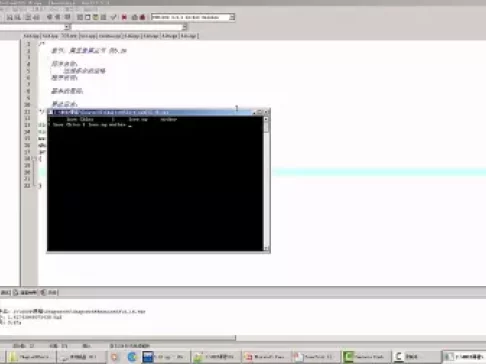
Task: Click the white square icon in the toolbar
Action: click(88, 17)
